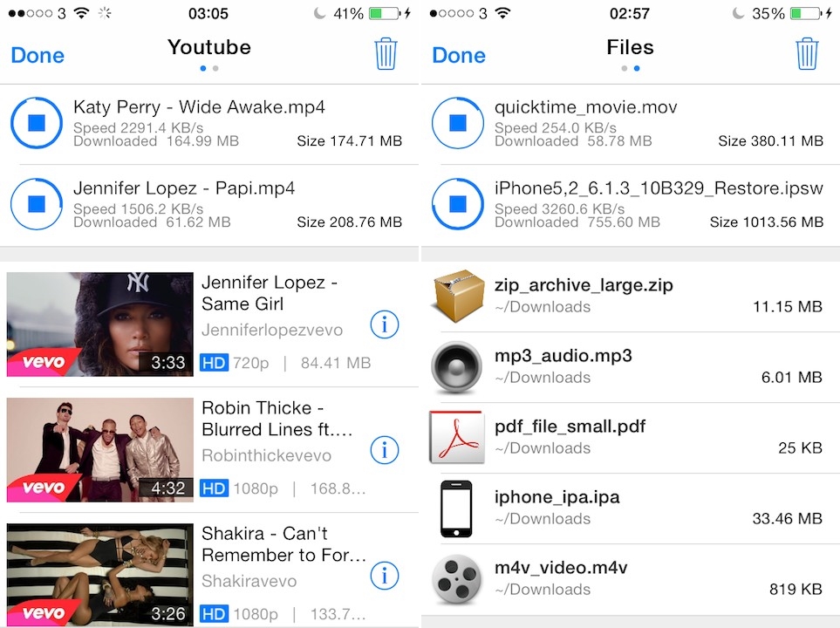Image resolution: width=840 pixels, height=628 pixels.
Task: Select the iphone_ipa.ipa file name
Action: [557, 497]
